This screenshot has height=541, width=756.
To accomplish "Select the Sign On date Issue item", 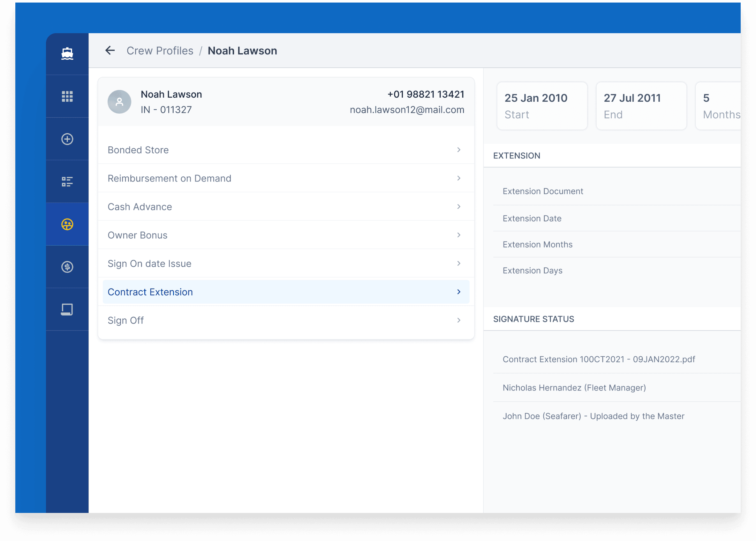I will pos(285,263).
